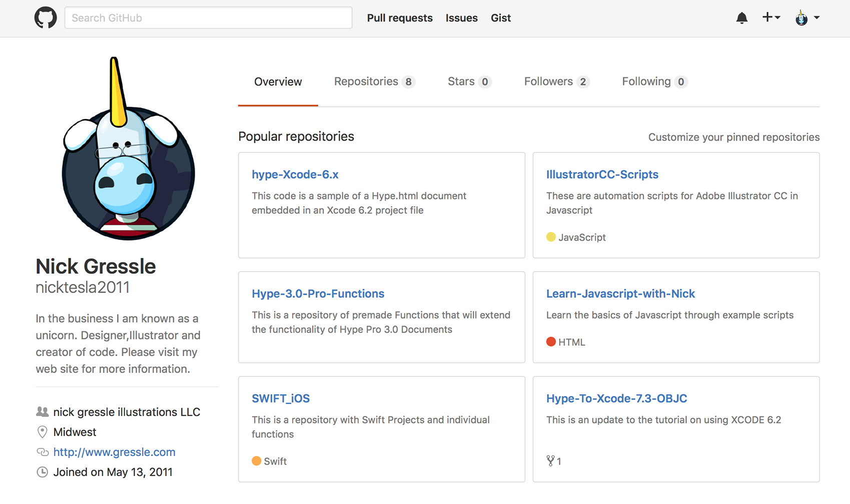This screenshot has width=850, height=504.
Task: Click the 'Popular repositories' heading
Action: click(x=296, y=136)
